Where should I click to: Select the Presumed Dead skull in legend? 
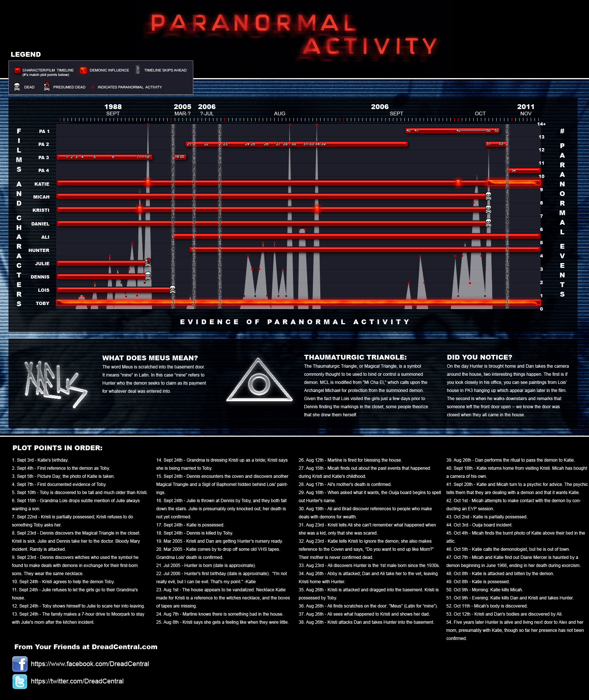point(47,87)
